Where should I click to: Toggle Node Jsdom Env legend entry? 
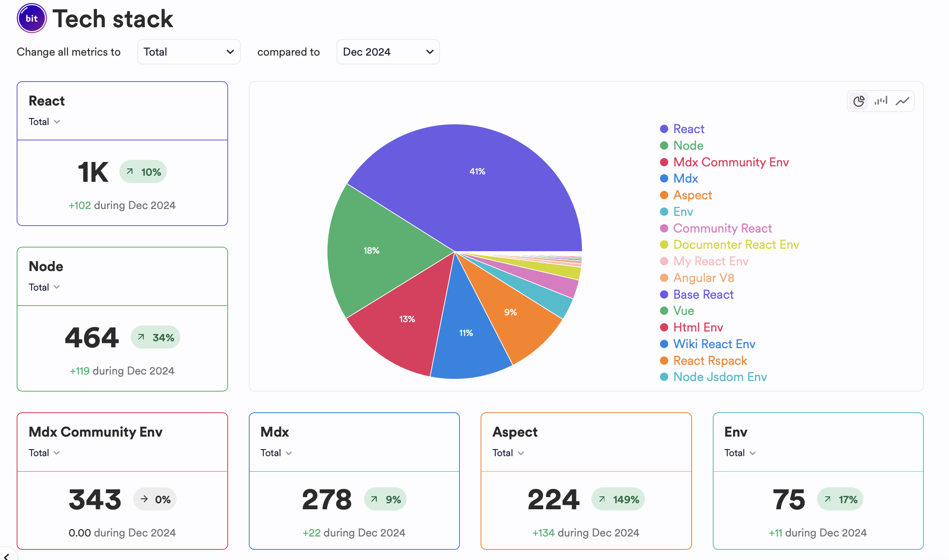tap(714, 377)
